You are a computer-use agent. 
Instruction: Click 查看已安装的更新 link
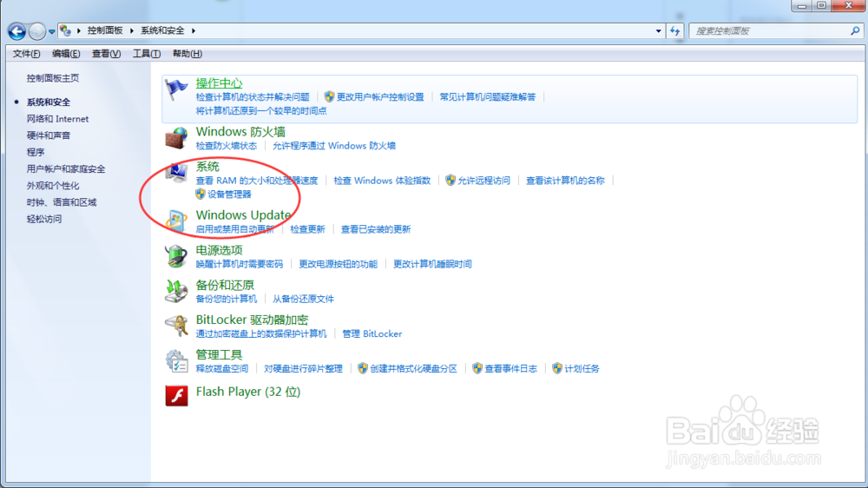click(x=376, y=229)
